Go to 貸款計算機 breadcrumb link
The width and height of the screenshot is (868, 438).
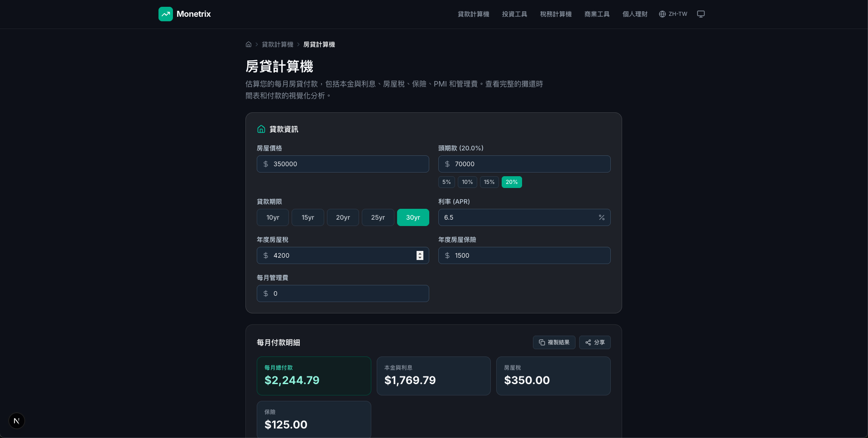[x=278, y=44]
